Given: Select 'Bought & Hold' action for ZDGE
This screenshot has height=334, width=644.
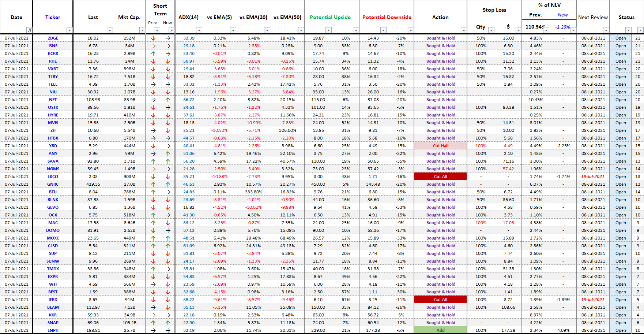Looking at the screenshot, I should point(440,38).
